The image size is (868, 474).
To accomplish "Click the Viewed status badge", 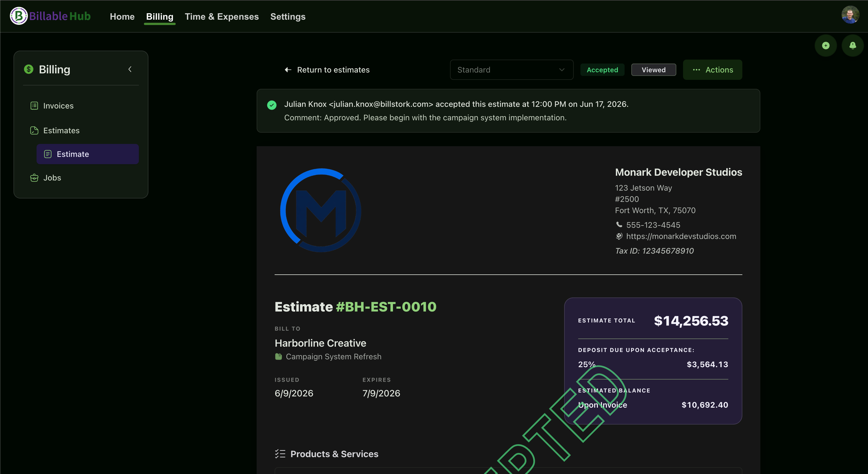I will 653,70.
